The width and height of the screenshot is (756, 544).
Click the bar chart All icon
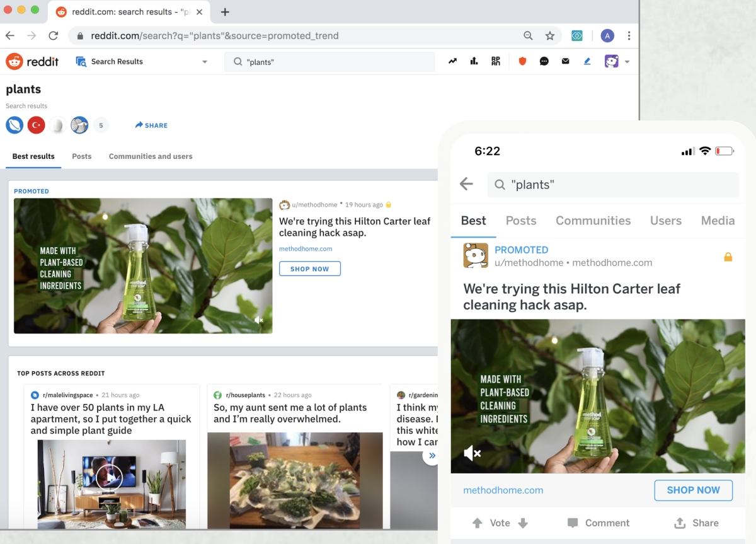click(474, 61)
